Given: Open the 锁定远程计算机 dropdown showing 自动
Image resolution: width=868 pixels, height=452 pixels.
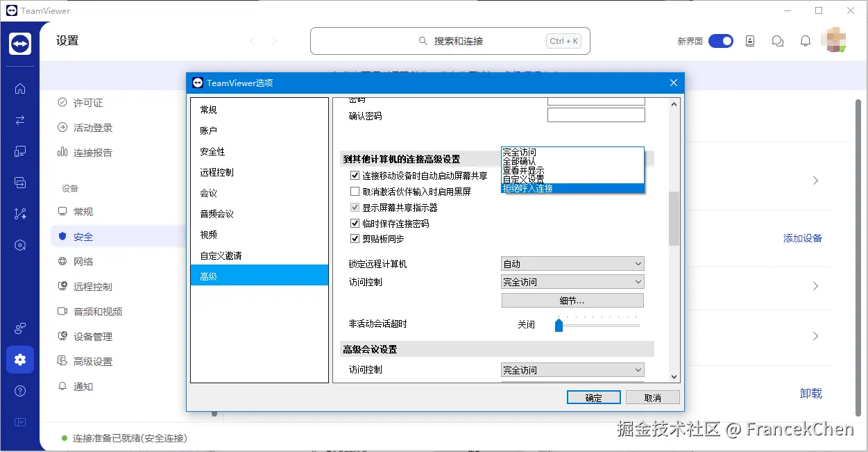Looking at the screenshot, I should [572, 264].
